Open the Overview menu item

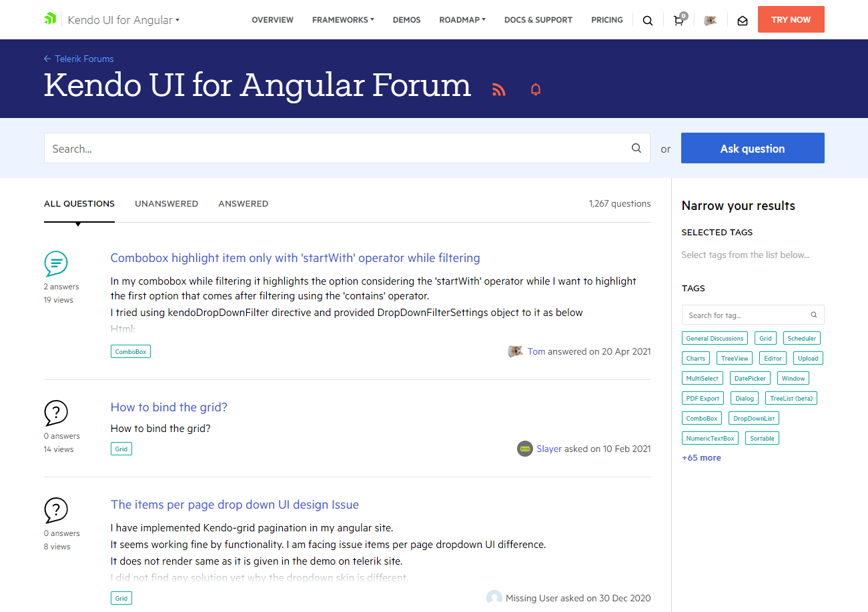tap(272, 20)
